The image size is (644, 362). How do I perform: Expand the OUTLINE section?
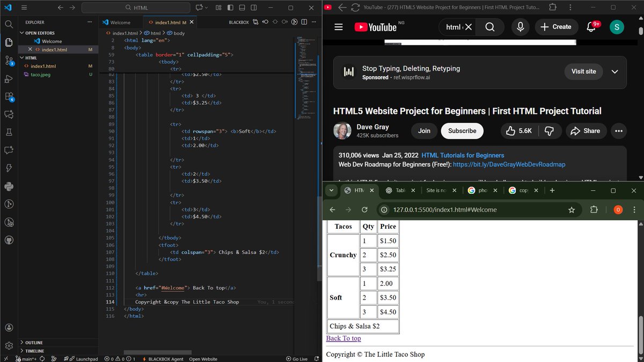pyautogui.click(x=33, y=342)
